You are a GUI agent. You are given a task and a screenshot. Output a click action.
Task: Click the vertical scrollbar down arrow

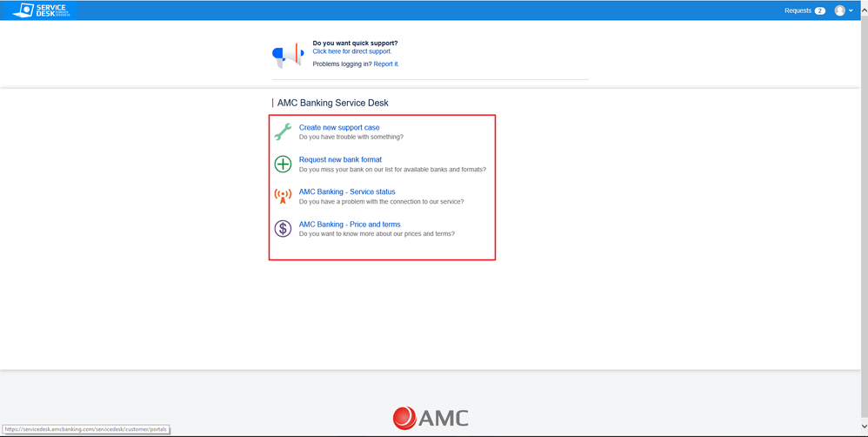click(x=865, y=426)
